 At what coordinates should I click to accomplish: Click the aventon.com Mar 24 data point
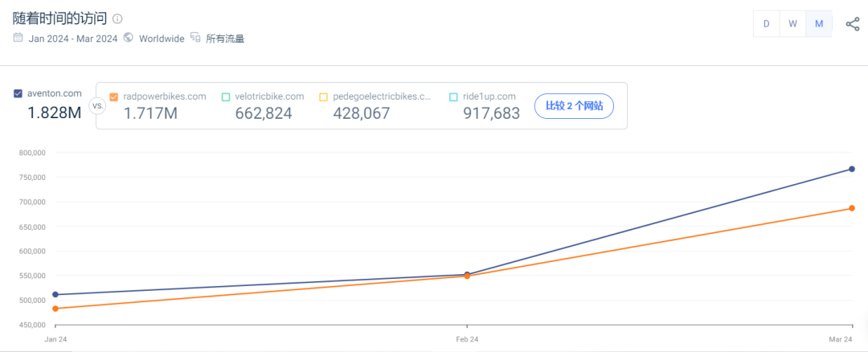tap(851, 169)
